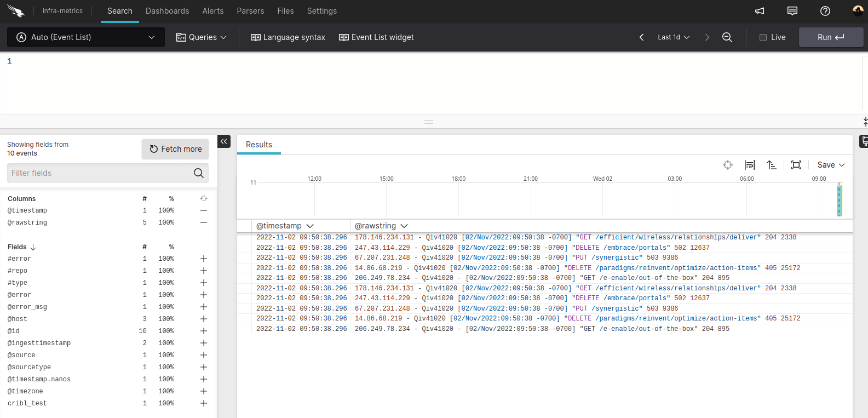Click the crosshair icon above results

click(728, 165)
